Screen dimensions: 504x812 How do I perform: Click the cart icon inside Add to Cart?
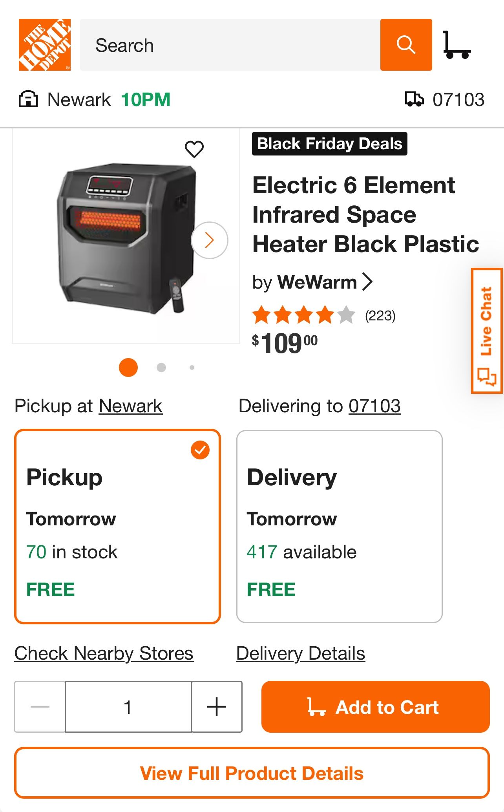317,707
